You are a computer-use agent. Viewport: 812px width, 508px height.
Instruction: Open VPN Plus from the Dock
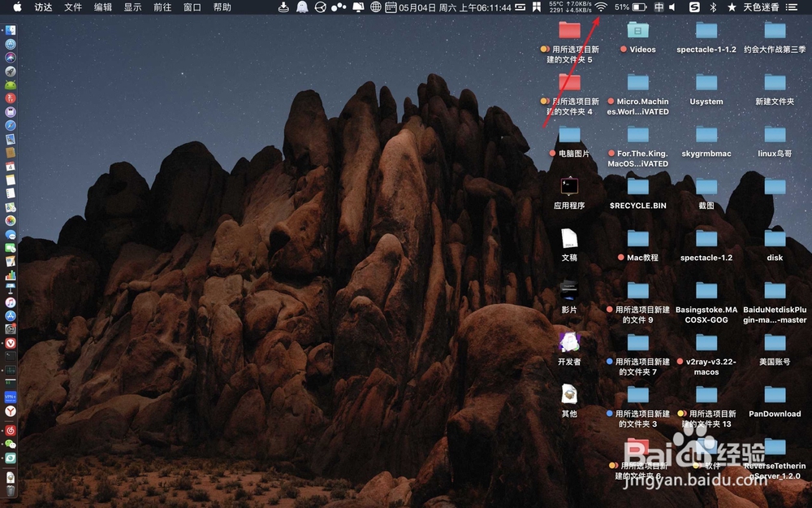coord(11,397)
